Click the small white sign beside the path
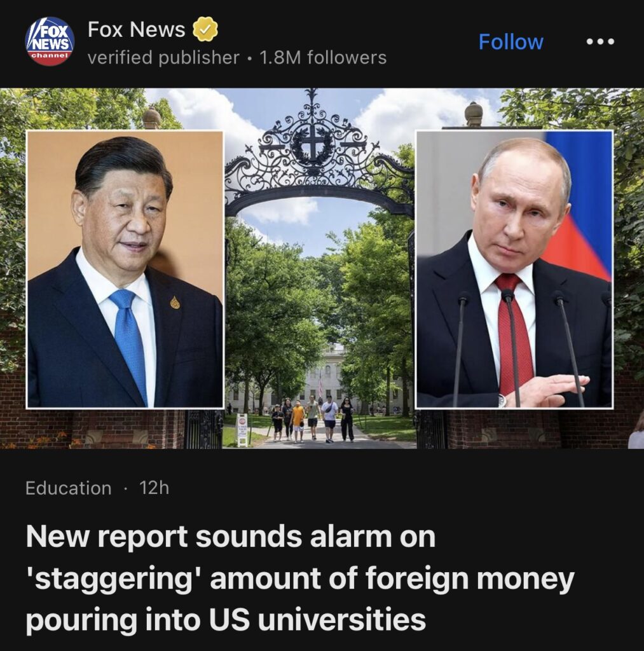Viewport: 644px width, 651px height. (242, 429)
